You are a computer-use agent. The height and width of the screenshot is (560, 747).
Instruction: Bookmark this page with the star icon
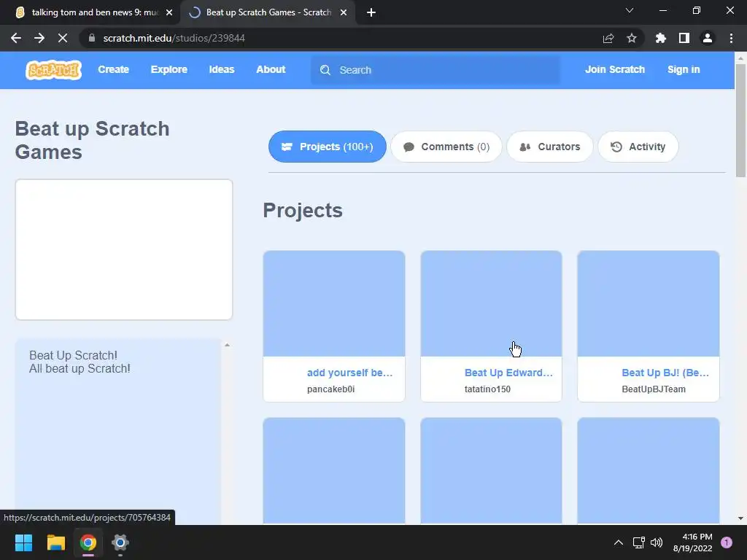[632, 38]
